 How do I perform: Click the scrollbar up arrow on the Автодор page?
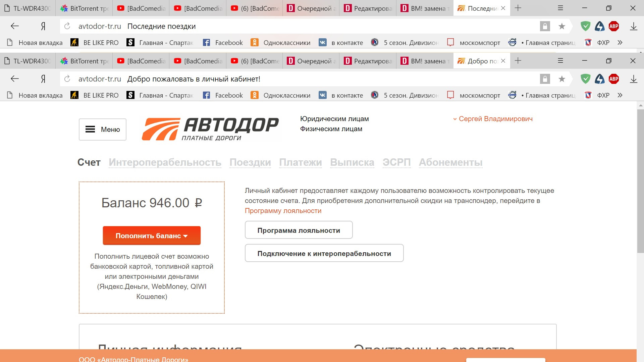[640, 105]
